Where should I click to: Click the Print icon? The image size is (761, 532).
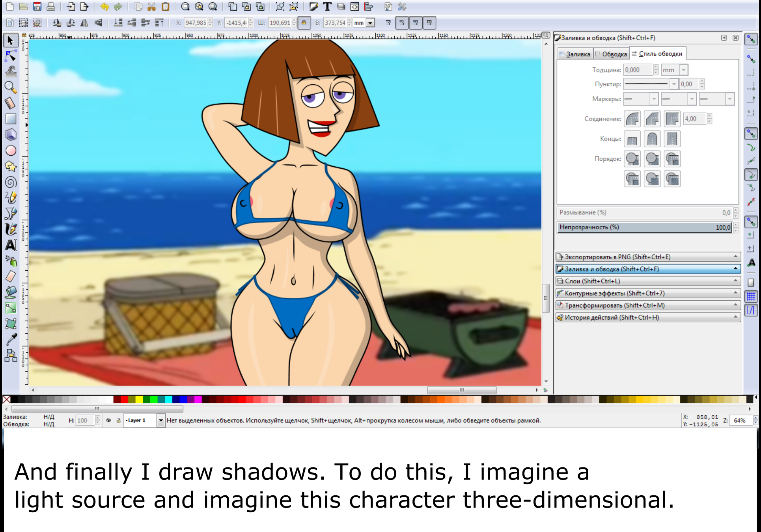tap(51, 7)
